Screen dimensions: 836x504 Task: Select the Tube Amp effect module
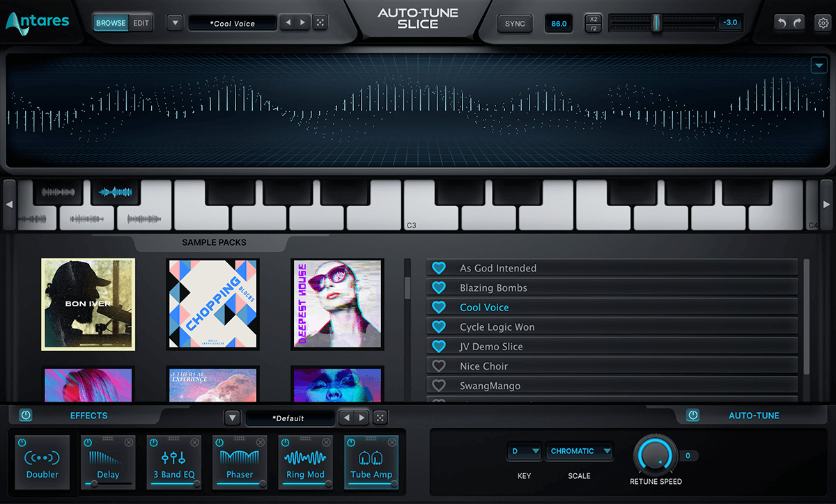(371, 464)
